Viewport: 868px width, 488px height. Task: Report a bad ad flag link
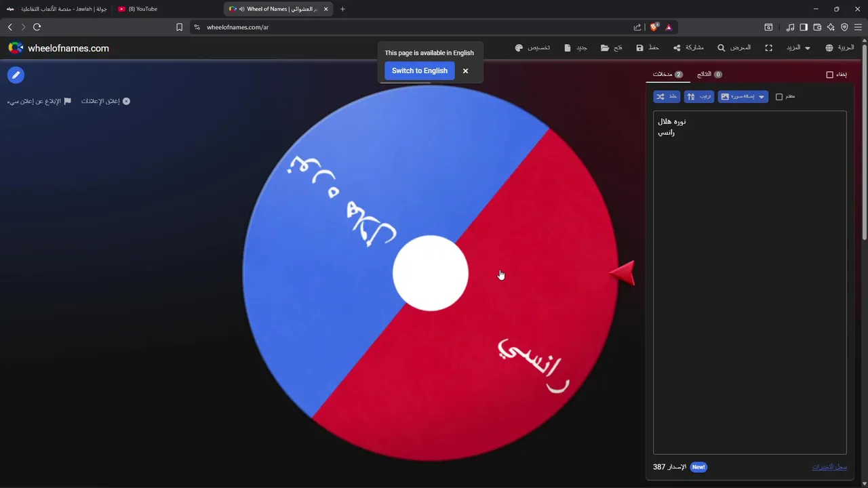tap(39, 101)
